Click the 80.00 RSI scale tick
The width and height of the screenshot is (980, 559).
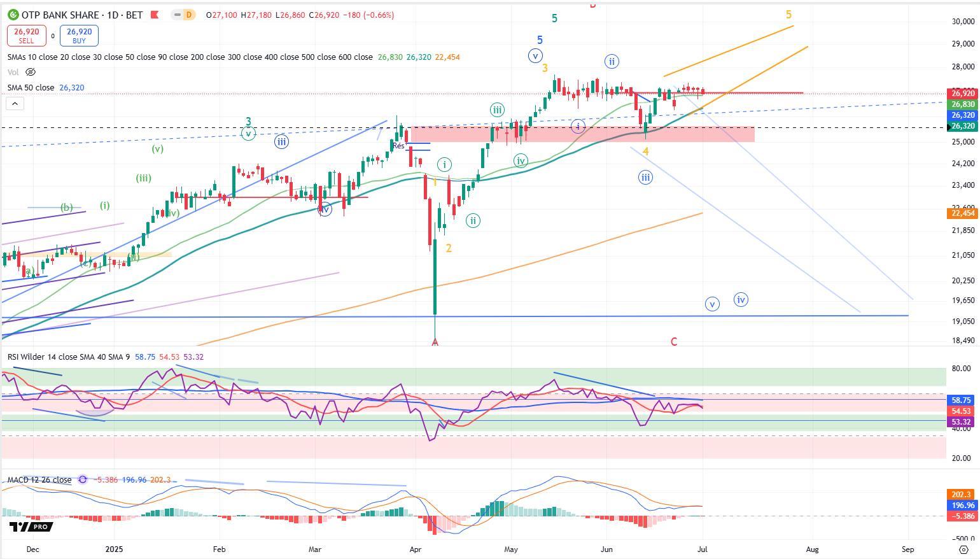[x=962, y=369]
